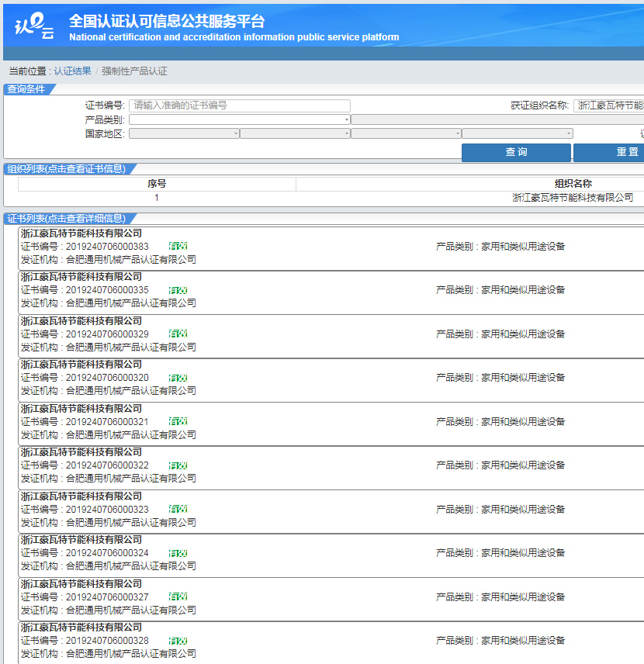Click the 重置 reset button
This screenshot has height=664, width=644.
(609, 153)
